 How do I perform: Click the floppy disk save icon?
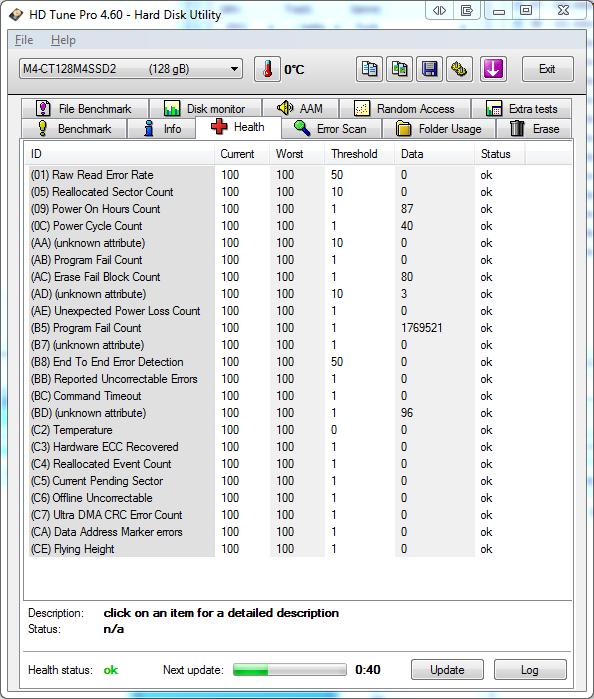429,69
